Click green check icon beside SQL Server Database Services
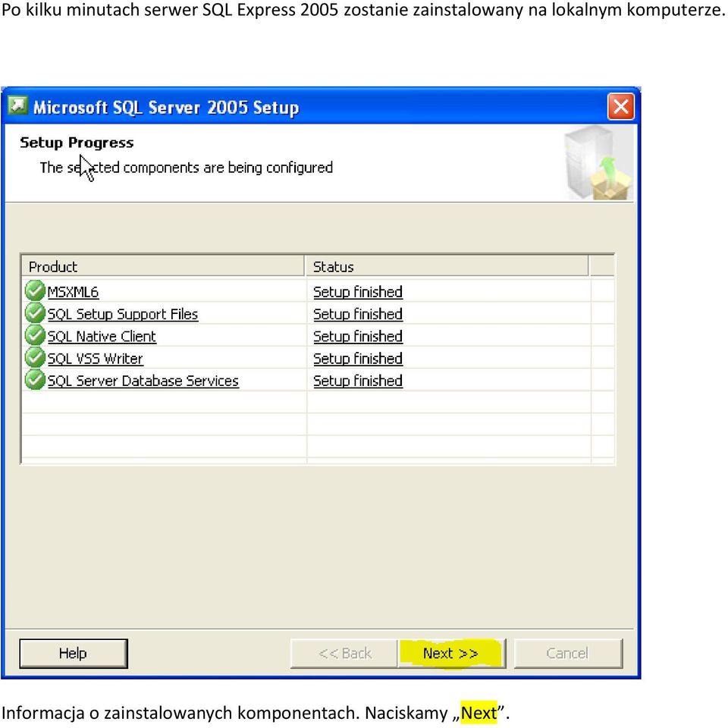Viewport: 728px width, 728px height. pos(35,380)
